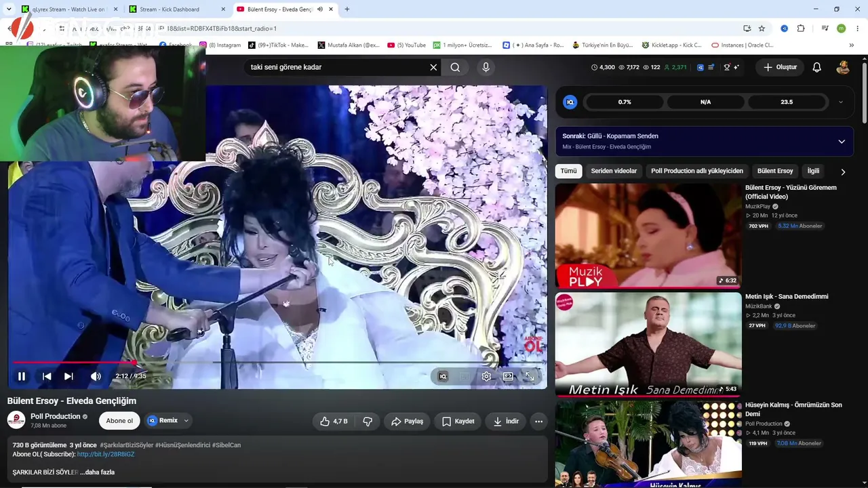Download the video with İndir
The width and height of the screenshot is (868, 488).
pyautogui.click(x=506, y=421)
